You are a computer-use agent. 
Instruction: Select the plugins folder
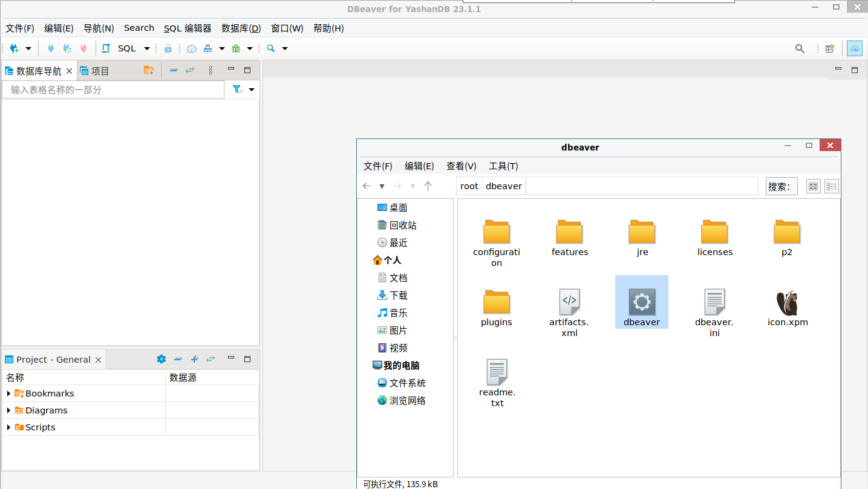click(x=497, y=309)
